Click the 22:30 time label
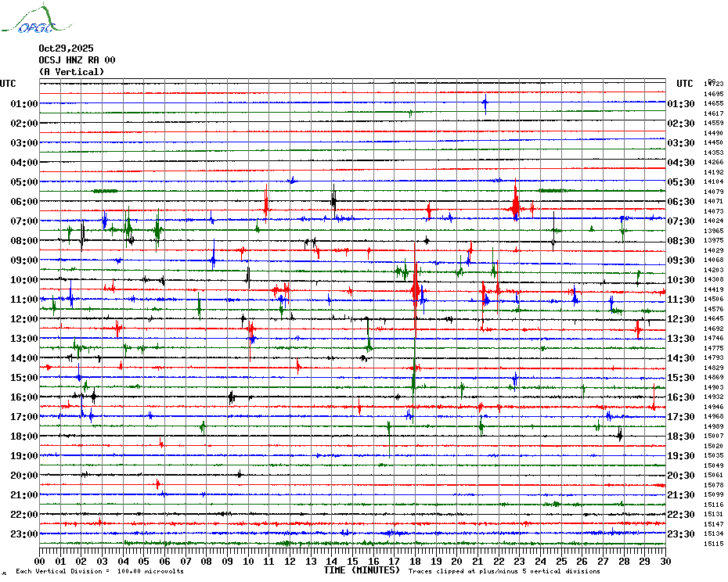The image size is (728, 582). point(681,514)
